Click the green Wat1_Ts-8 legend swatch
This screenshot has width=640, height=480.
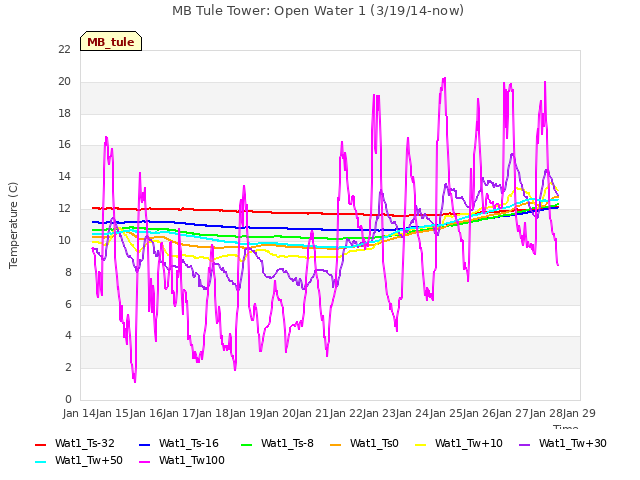pos(247,444)
